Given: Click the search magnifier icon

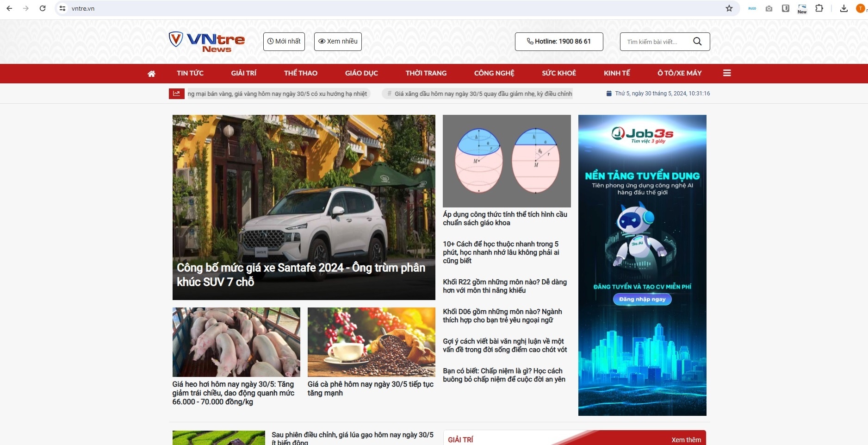Looking at the screenshot, I should pyautogui.click(x=697, y=42).
